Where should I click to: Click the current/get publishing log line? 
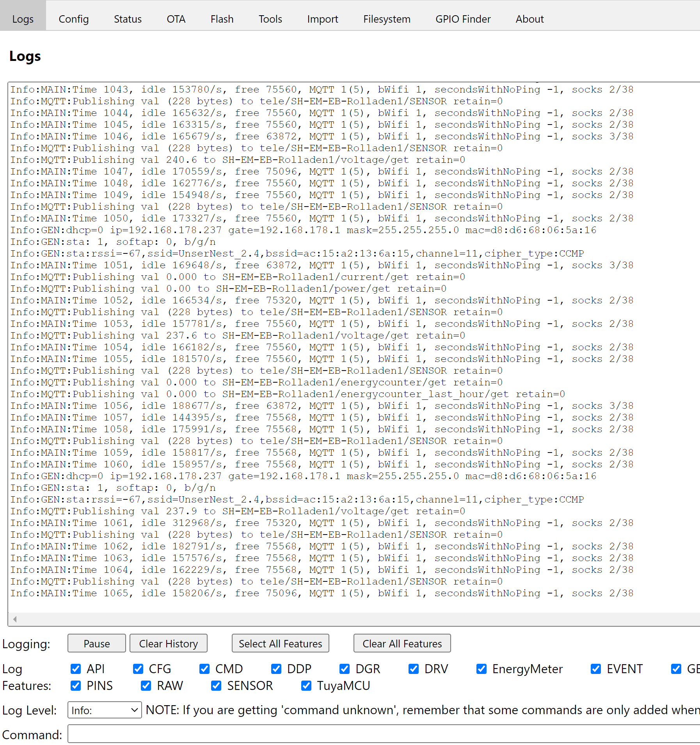pyautogui.click(x=238, y=277)
